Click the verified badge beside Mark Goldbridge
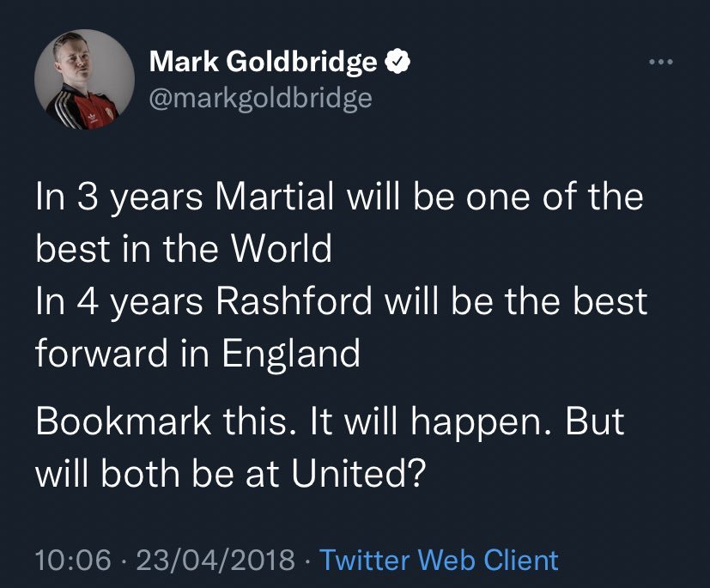 tap(394, 62)
